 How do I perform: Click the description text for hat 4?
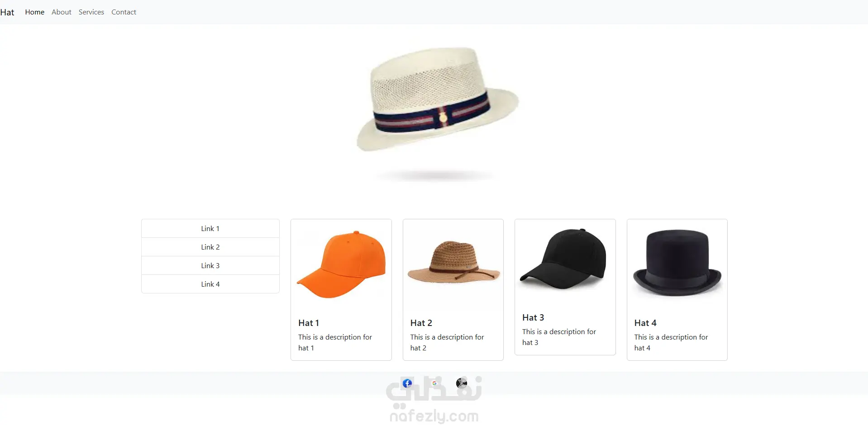tap(671, 342)
